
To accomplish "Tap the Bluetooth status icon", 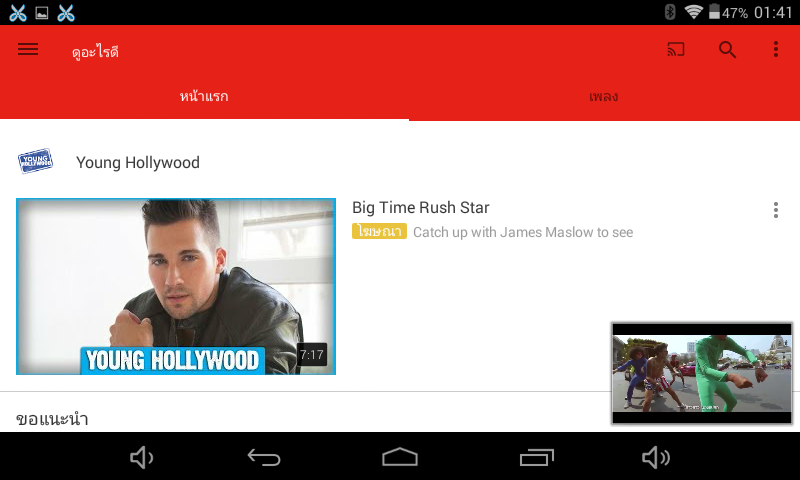I will [670, 12].
